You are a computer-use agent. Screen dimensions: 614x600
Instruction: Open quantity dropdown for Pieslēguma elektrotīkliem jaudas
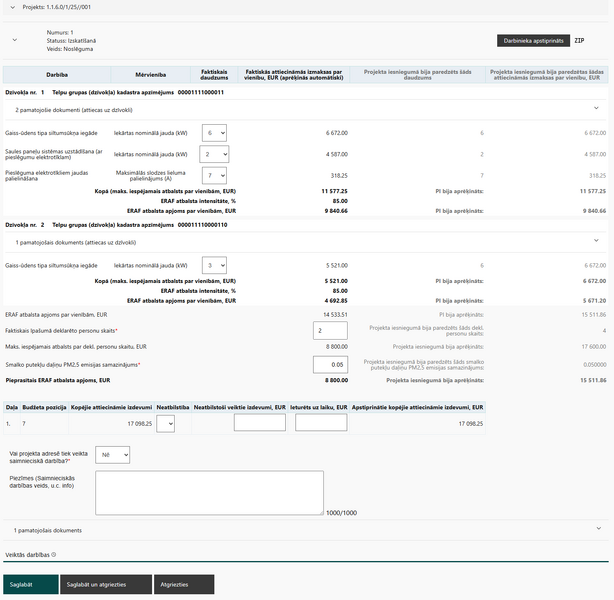214,176
